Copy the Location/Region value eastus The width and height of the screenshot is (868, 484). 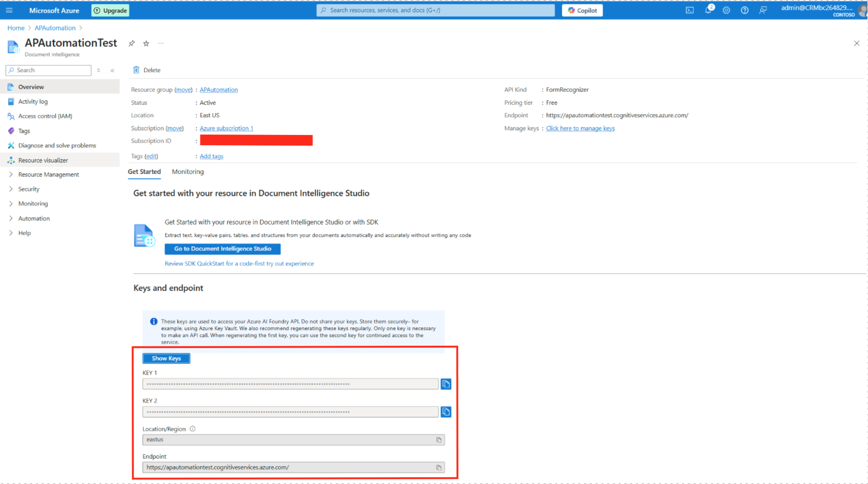(439, 440)
